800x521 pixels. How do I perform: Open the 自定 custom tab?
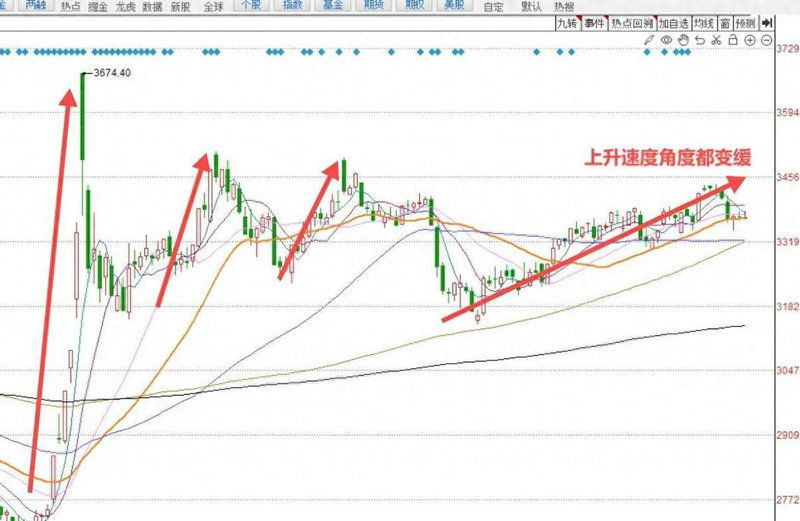tap(493, 7)
